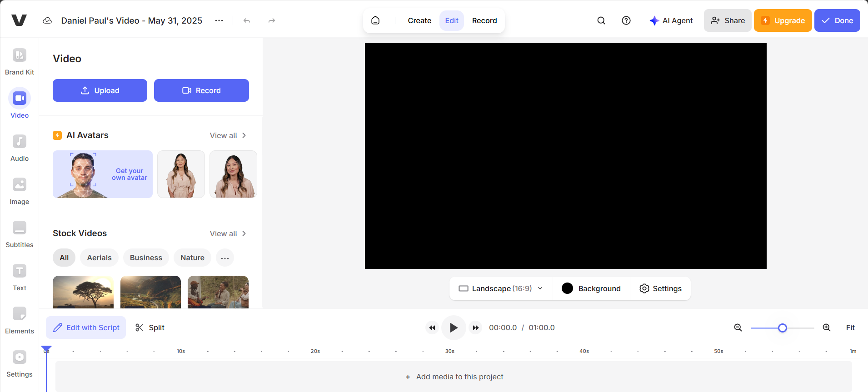
Task: Click the timeline playhead marker
Action: click(46, 349)
